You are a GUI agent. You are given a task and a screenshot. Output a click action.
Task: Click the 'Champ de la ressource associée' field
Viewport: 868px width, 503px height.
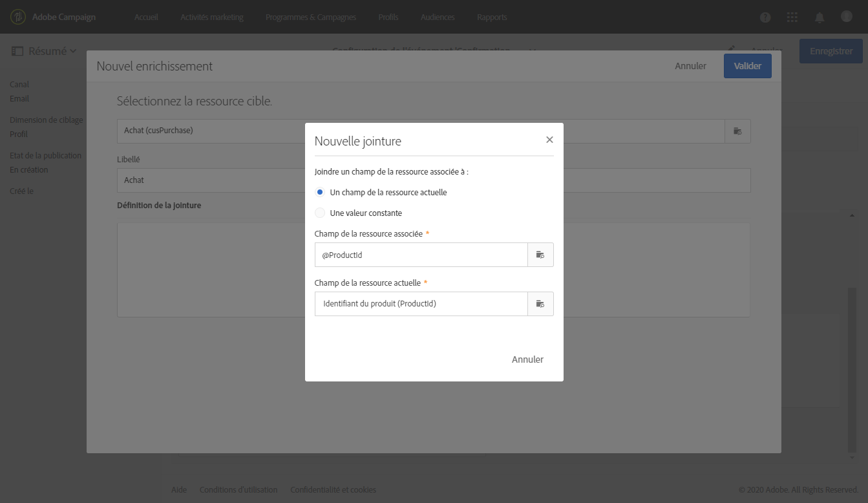421,255
